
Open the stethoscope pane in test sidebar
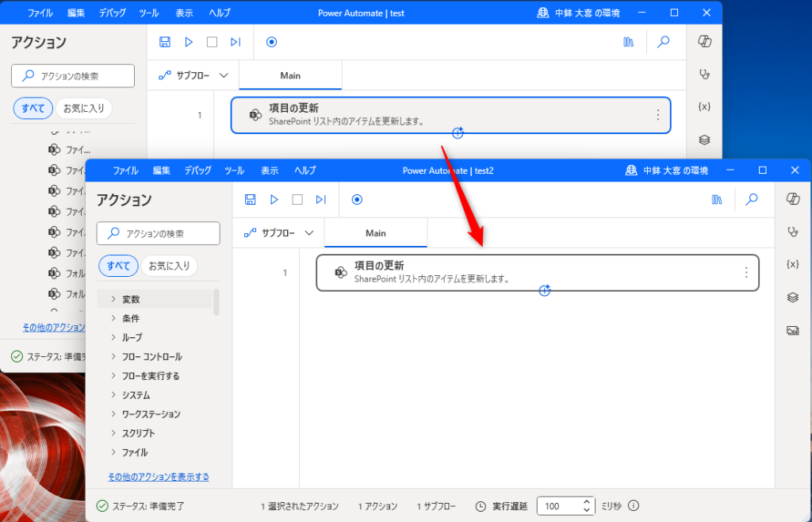click(704, 74)
